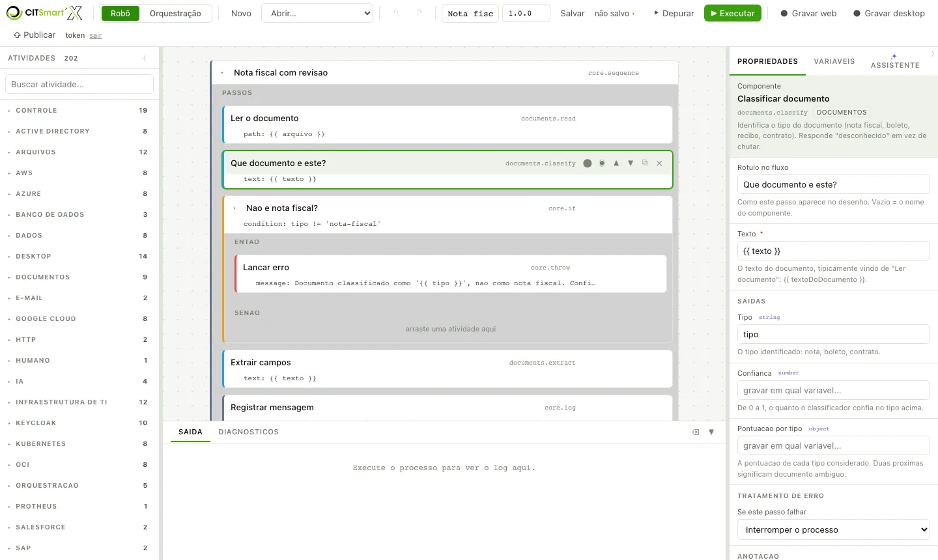Select the SAIDA tab

190,432
